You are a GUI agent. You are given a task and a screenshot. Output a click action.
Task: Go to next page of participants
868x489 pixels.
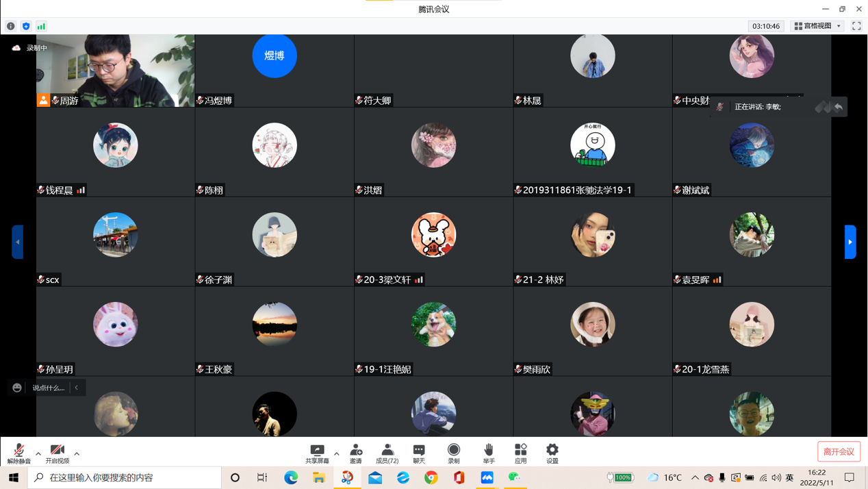point(850,242)
